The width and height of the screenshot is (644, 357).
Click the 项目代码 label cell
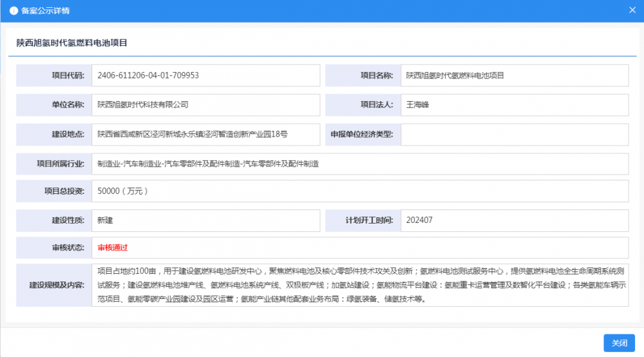pyautogui.click(x=53, y=75)
